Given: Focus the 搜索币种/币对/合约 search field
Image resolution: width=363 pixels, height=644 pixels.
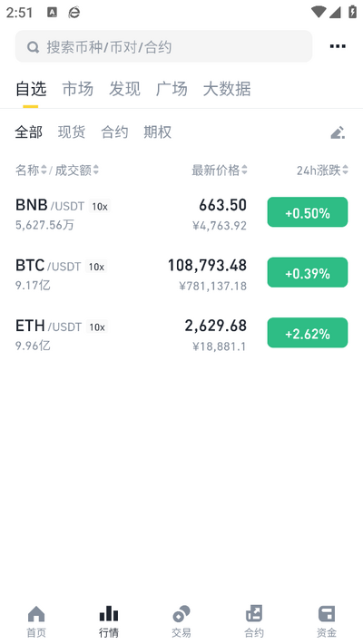Looking at the screenshot, I should pos(163,46).
